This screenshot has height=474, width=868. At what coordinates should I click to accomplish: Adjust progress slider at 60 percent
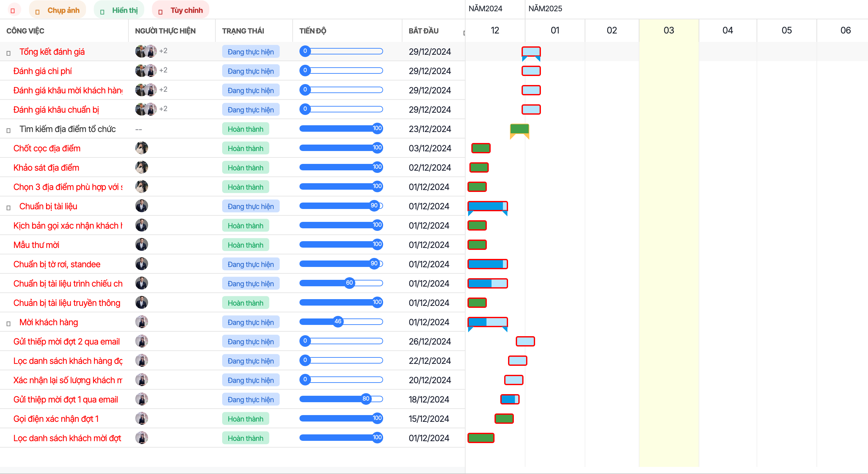(349, 283)
